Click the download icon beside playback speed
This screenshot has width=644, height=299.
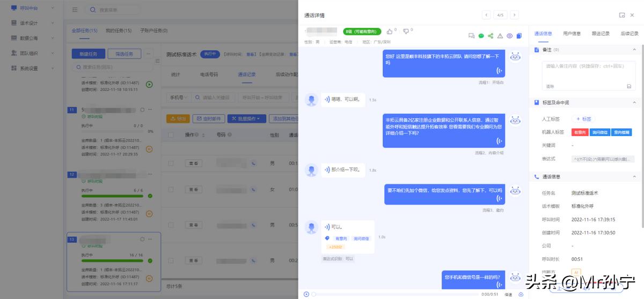click(521, 294)
